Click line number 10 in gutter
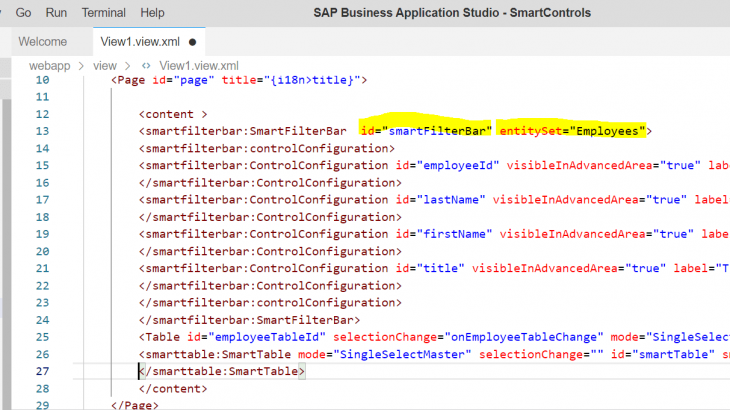The image size is (730, 410). (42, 80)
